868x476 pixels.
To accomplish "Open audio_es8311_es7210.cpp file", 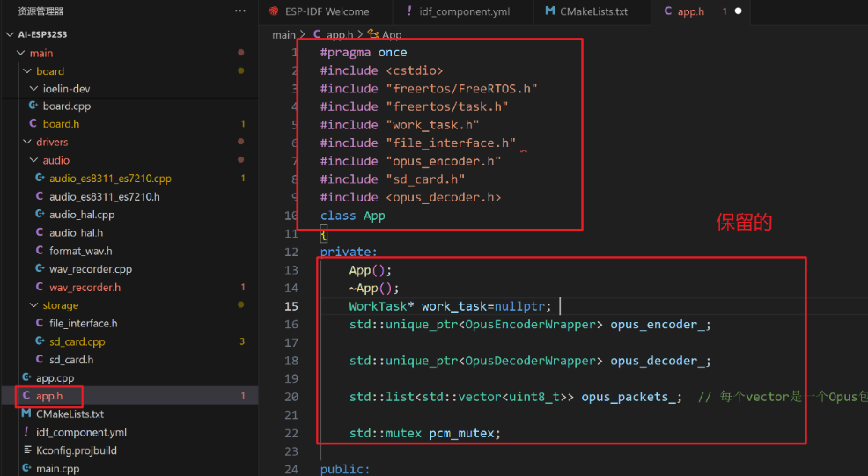I will coord(110,179).
